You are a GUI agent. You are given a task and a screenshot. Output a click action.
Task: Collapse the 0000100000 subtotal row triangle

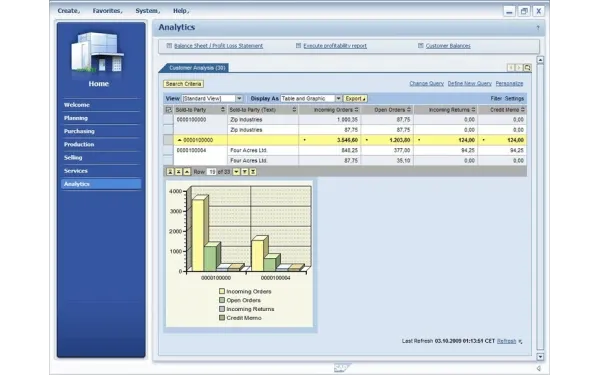tap(179, 140)
